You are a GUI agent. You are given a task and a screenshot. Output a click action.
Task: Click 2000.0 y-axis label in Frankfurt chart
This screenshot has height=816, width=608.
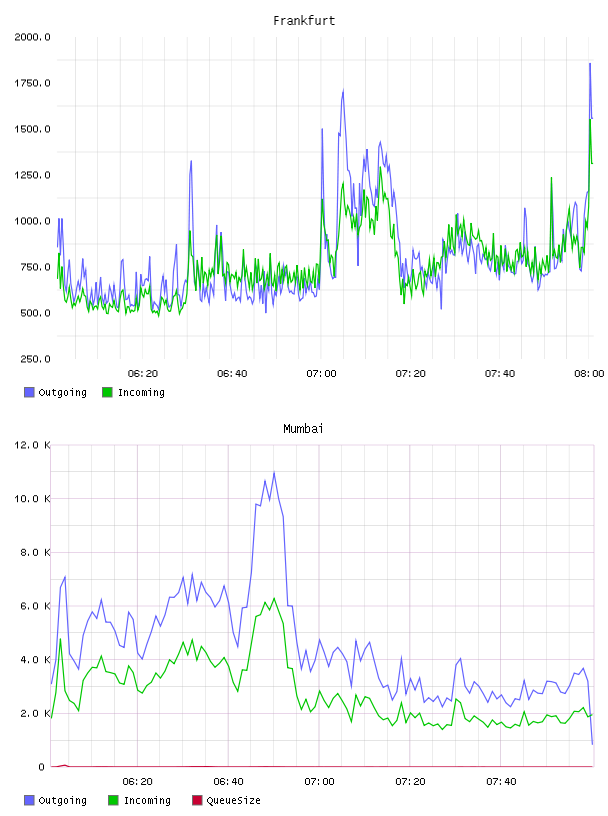(x=32, y=37)
